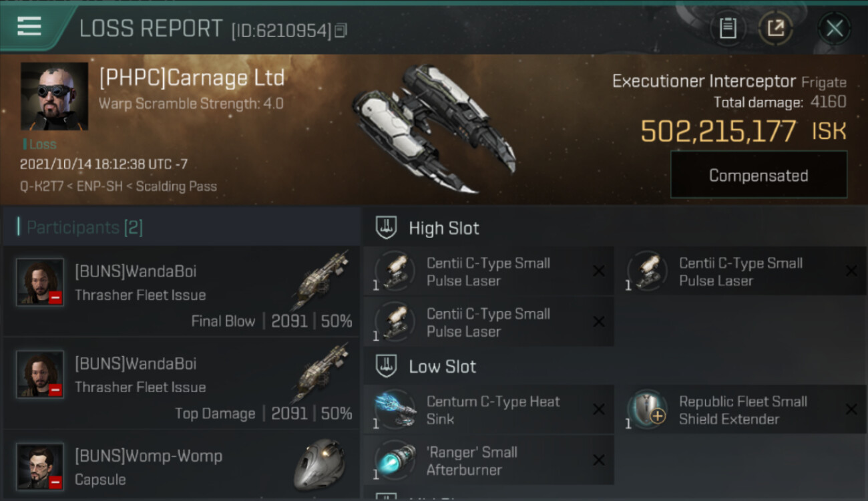Click the Low Slot section icon
868x501 pixels.
(387, 366)
